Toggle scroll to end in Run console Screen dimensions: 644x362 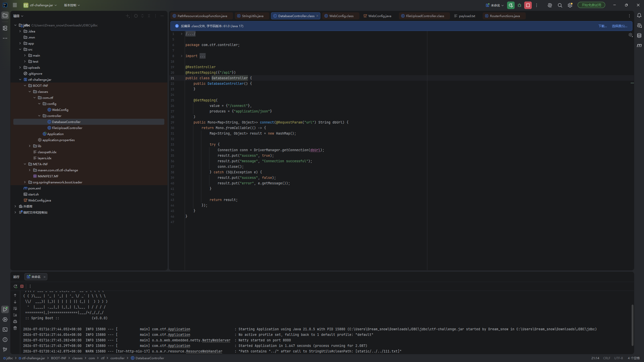point(15,315)
